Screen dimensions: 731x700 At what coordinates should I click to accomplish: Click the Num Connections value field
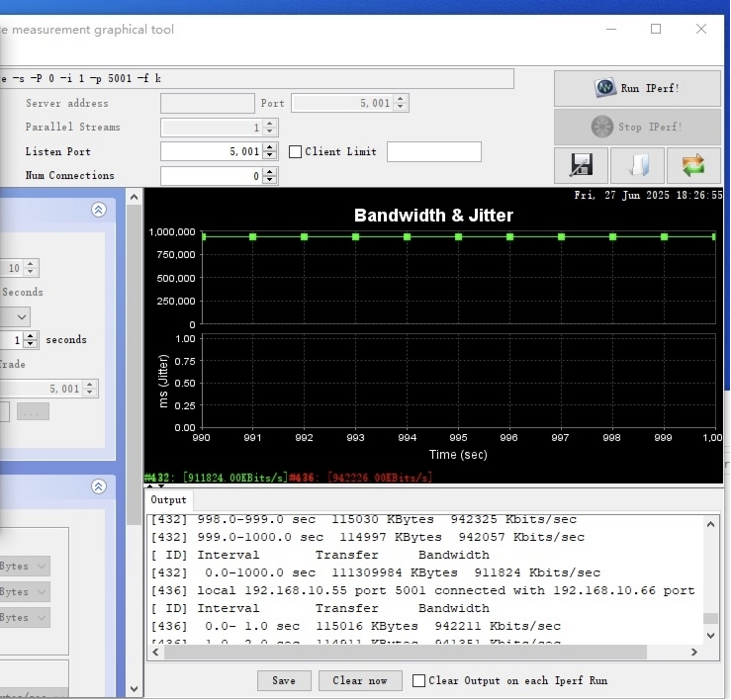(x=212, y=176)
